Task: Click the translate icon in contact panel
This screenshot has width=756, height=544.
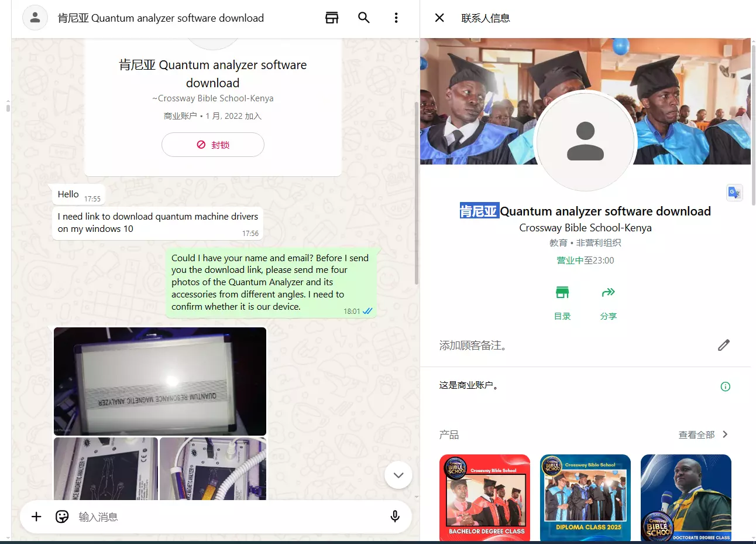Action: [x=734, y=192]
